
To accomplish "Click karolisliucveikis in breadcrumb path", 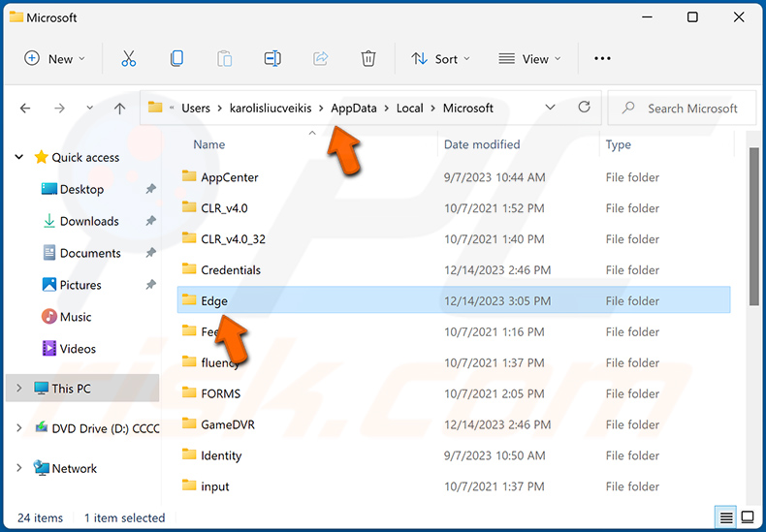I will [271, 108].
